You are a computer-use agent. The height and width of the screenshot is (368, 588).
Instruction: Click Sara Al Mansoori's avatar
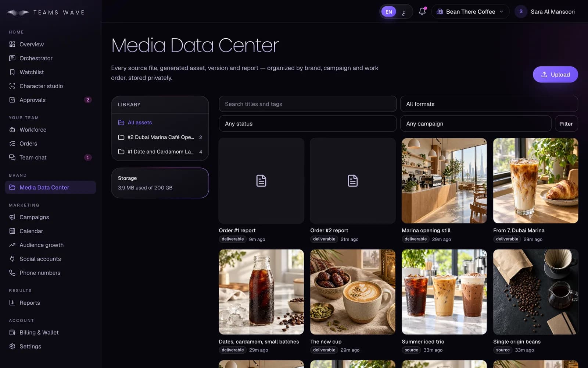point(521,11)
